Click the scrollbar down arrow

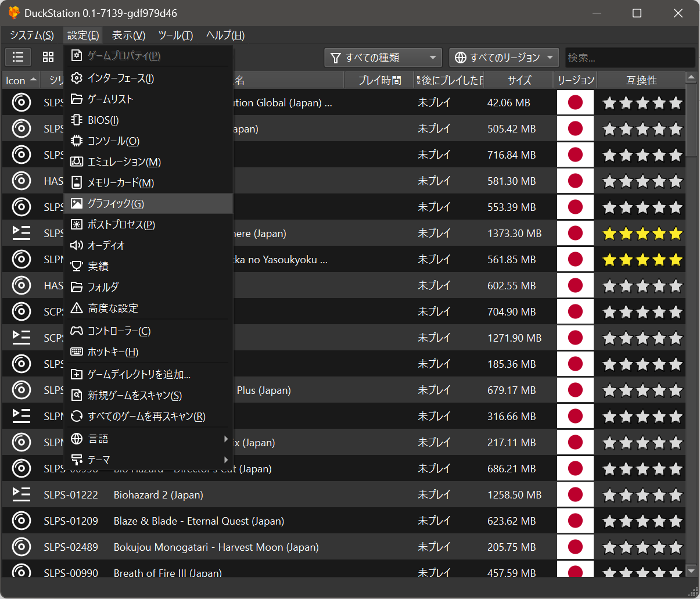[x=691, y=571]
